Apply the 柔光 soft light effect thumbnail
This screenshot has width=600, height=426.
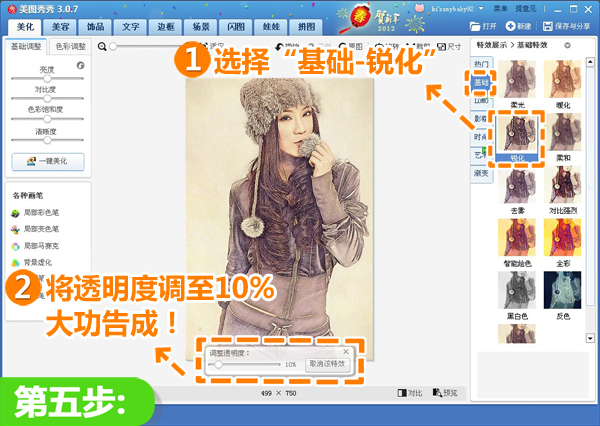point(517,80)
